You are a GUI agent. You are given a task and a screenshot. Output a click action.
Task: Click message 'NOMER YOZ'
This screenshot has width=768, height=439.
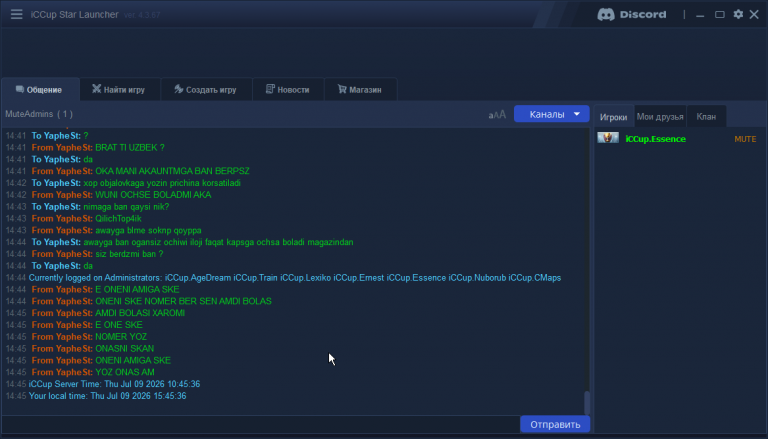pos(121,337)
